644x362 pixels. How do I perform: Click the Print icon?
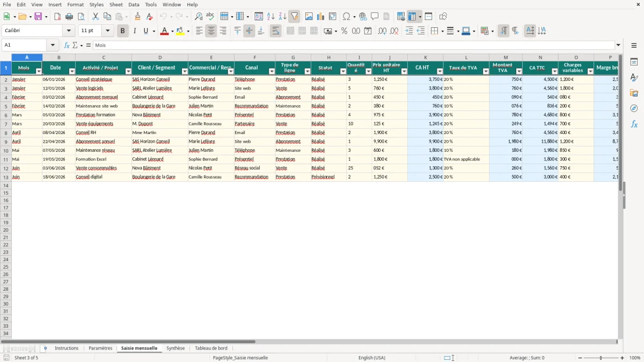click(69, 17)
